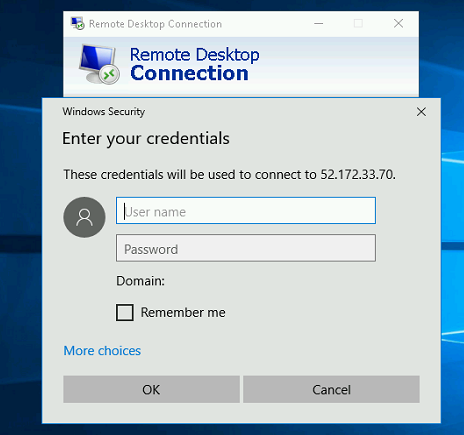The height and width of the screenshot is (435, 464).
Task: Click the Remote Desktop Connection title bar text
Action: click(x=155, y=24)
